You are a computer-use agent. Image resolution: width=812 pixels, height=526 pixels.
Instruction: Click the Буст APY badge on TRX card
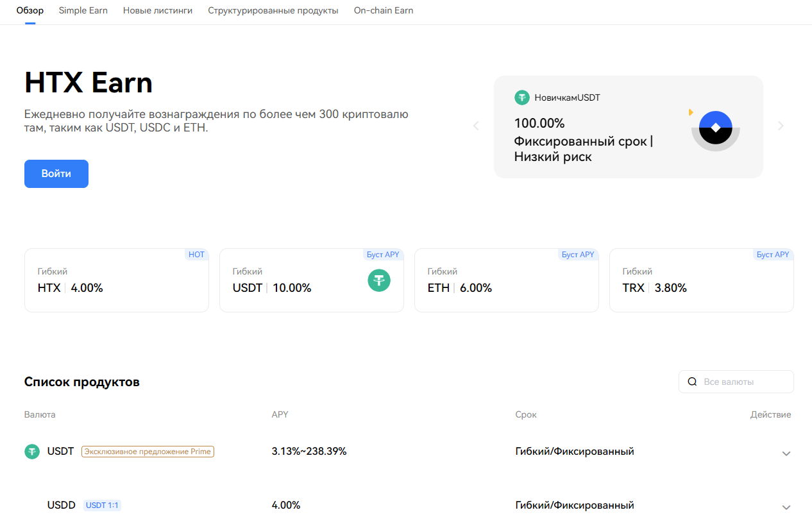tap(774, 255)
